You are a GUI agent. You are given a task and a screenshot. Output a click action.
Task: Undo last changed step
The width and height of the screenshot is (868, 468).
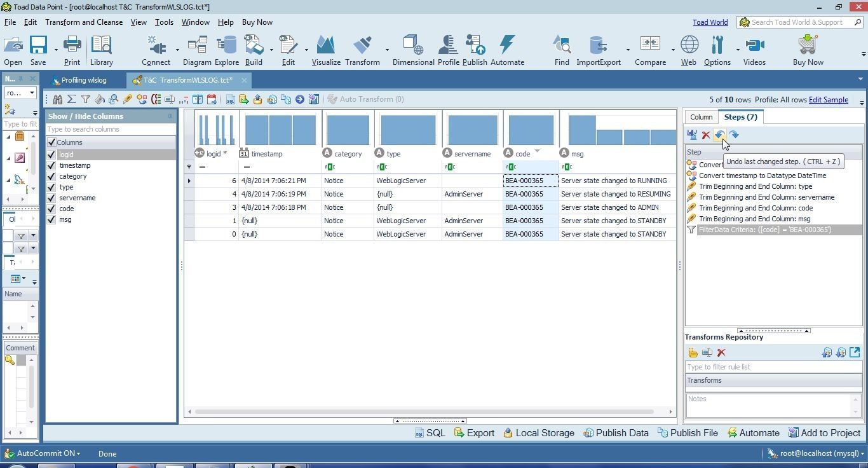pos(720,135)
